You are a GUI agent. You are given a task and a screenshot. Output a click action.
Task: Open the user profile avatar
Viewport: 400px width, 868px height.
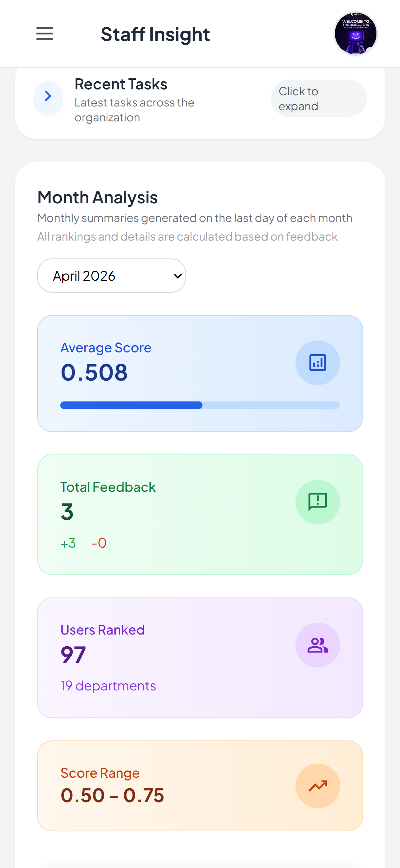[355, 33]
